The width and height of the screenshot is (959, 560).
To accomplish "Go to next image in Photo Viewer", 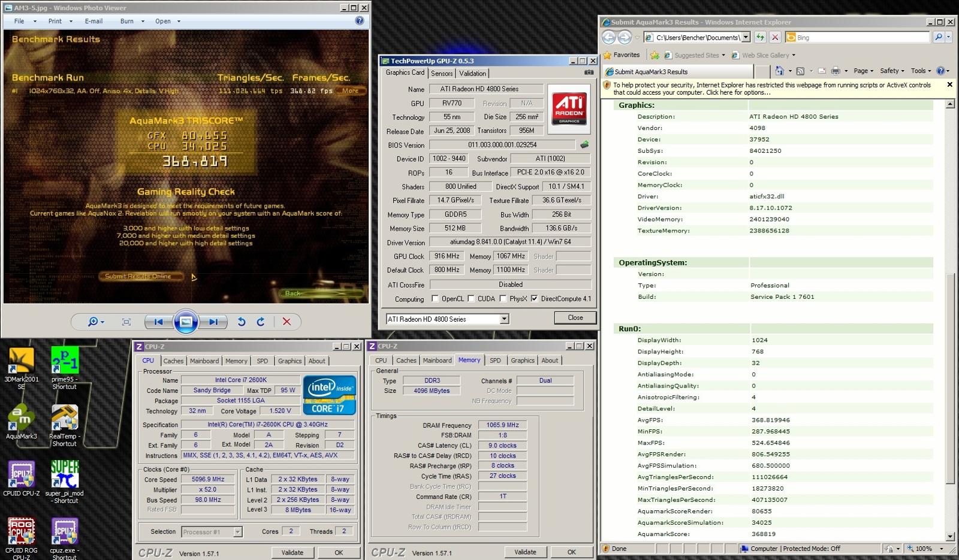I will [213, 322].
